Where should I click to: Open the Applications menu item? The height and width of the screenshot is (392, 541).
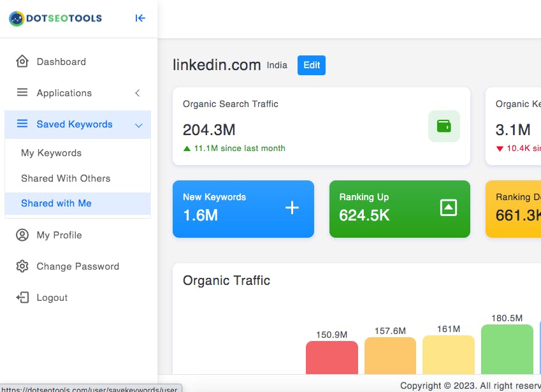(78, 93)
